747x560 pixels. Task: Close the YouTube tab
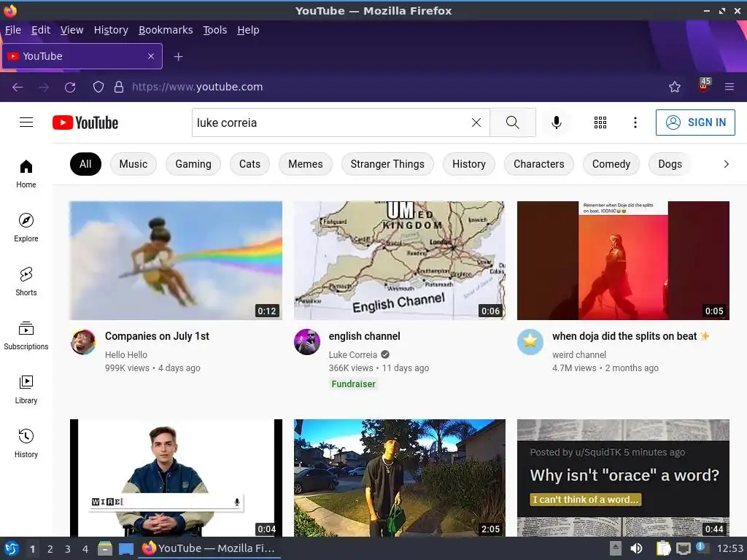coord(151,56)
